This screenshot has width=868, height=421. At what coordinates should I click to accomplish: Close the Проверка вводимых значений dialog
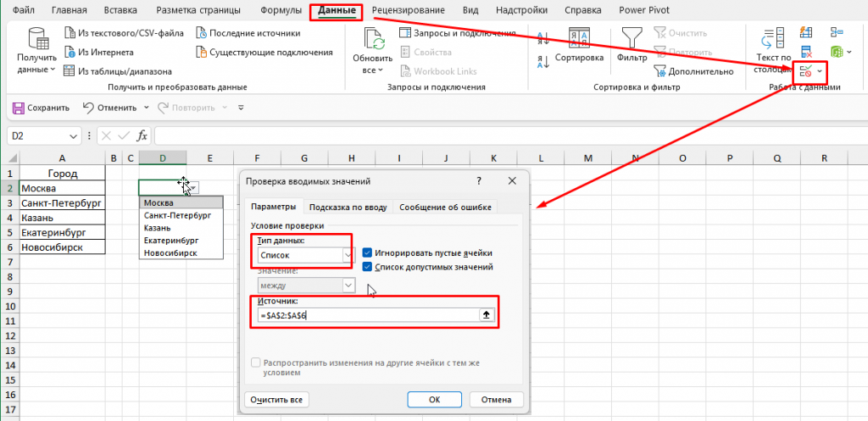point(512,181)
